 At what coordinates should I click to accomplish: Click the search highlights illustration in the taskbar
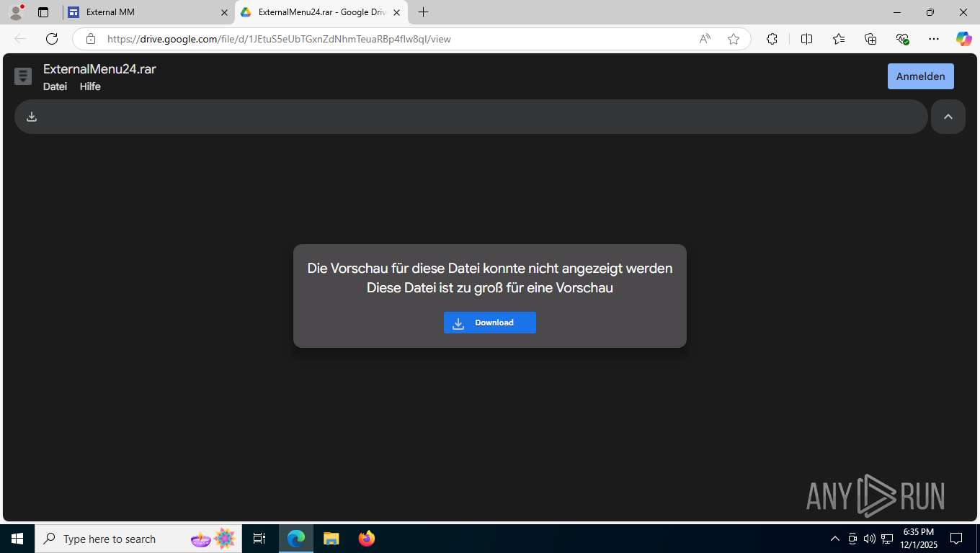coord(214,539)
